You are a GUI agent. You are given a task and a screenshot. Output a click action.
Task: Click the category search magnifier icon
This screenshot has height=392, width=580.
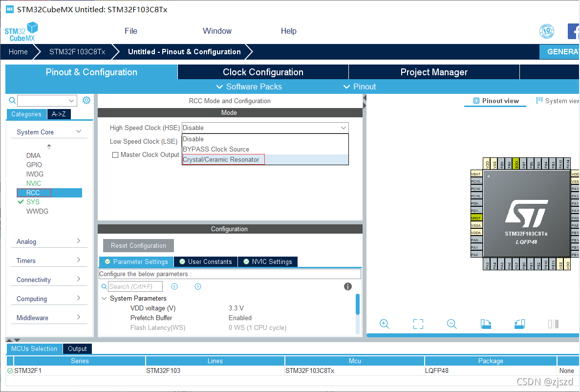12,100
